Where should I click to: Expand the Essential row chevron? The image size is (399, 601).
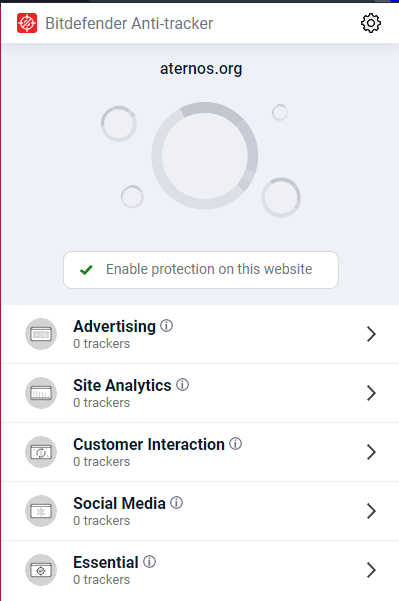tap(371, 570)
